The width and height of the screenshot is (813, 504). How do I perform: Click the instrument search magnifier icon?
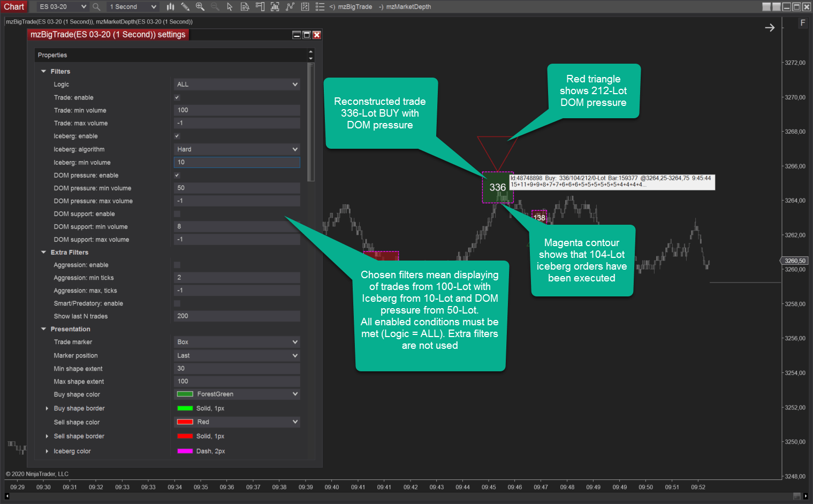96,6
